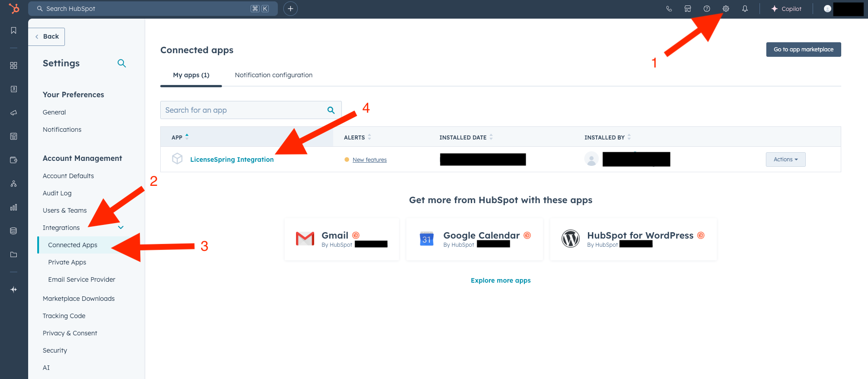Click the settings search magnifier icon

pyautogui.click(x=121, y=63)
